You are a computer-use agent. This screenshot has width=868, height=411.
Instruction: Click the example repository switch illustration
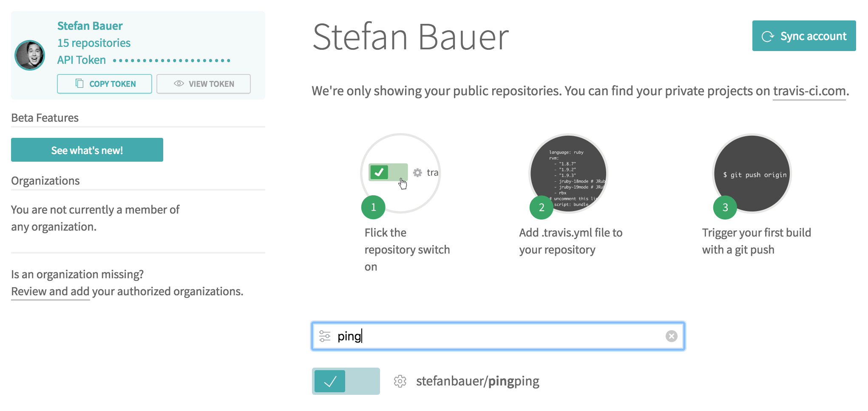pyautogui.click(x=400, y=173)
